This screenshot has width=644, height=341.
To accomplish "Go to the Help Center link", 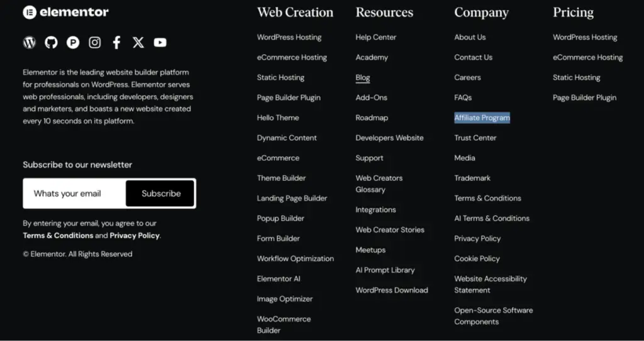I will (x=375, y=37).
